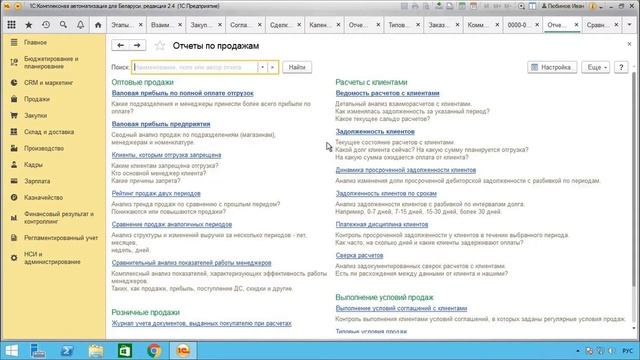The width and height of the screenshot is (640, 360).
Task: Expand the open tabs list arrow
Action: coord(629,25)
